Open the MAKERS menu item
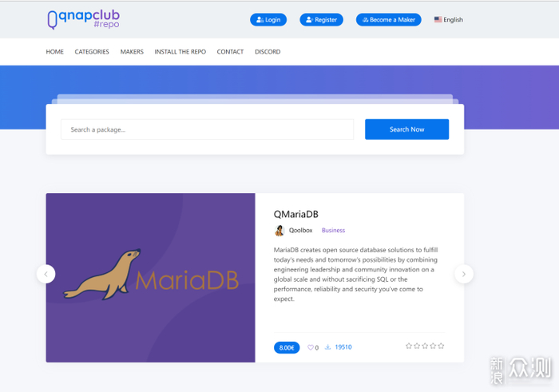Screen dimensions: 559x392 click(132, 52)
